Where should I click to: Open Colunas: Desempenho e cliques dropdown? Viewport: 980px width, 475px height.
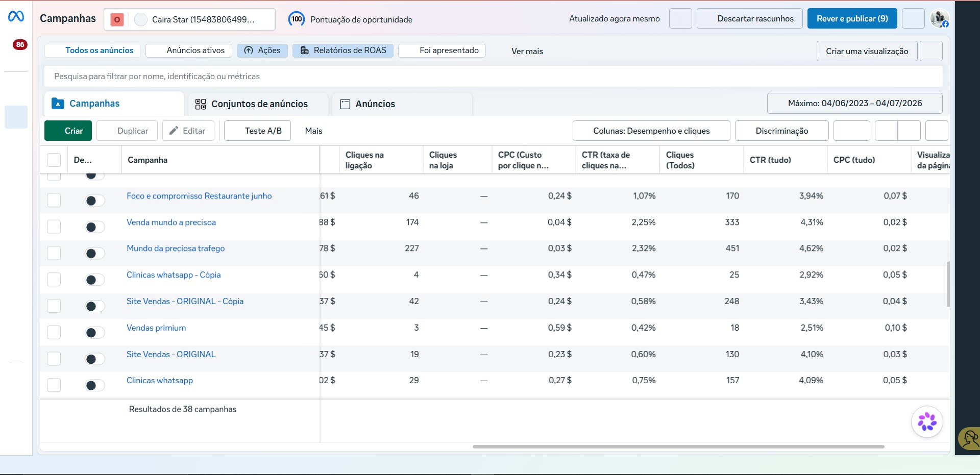pyautogui.click(x=651, y=131)
